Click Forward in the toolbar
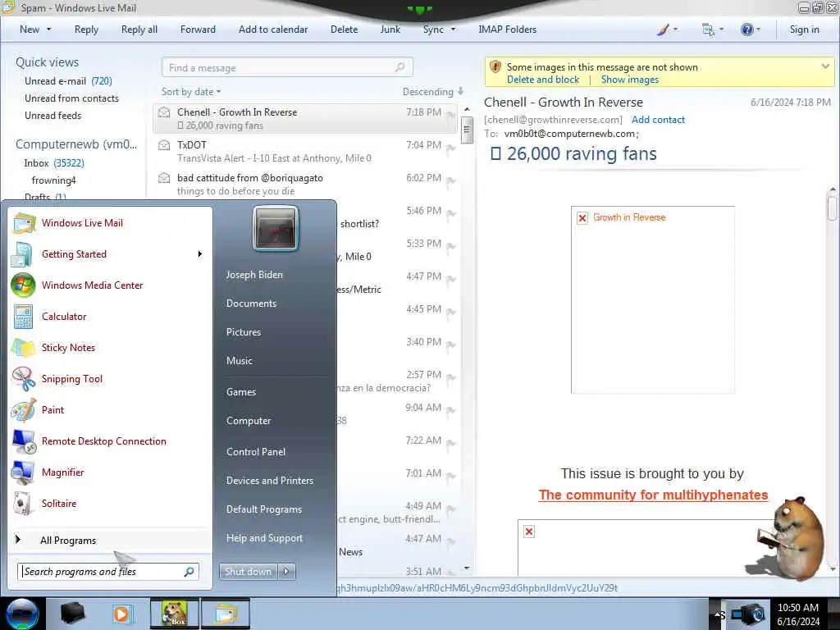The image size is (840, 630). pos(198,30)
